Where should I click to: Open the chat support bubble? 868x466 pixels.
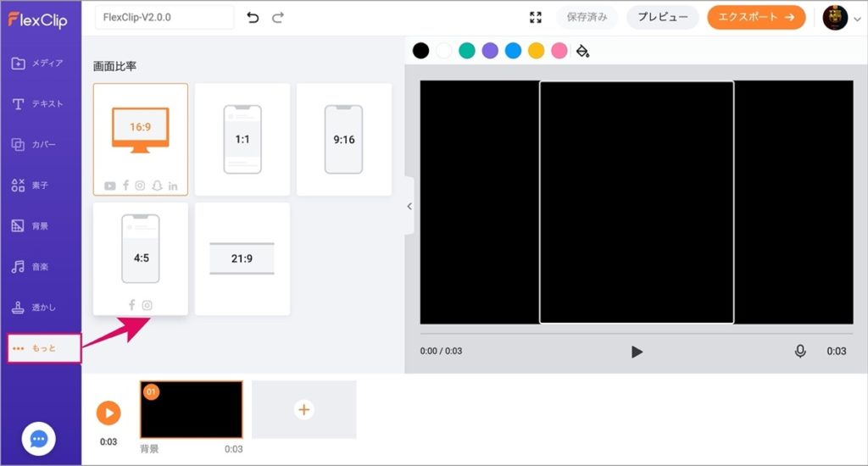38,439
